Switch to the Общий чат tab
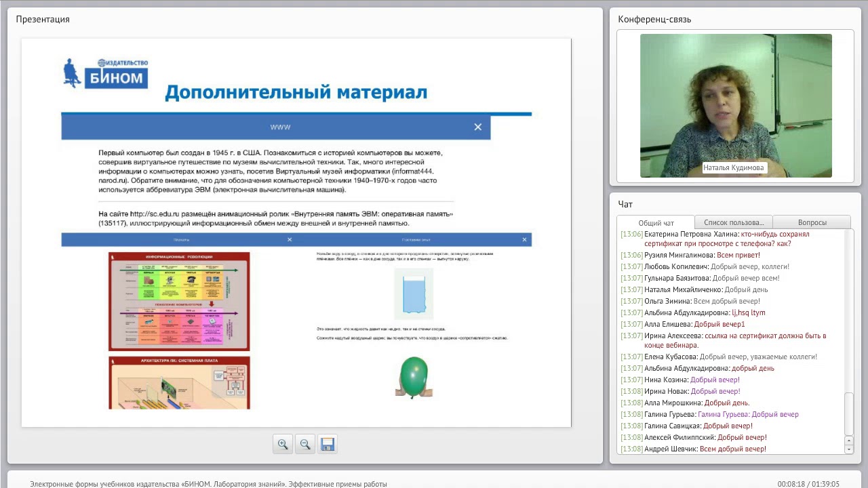This screenshot has width=868, height=488. 656,222
